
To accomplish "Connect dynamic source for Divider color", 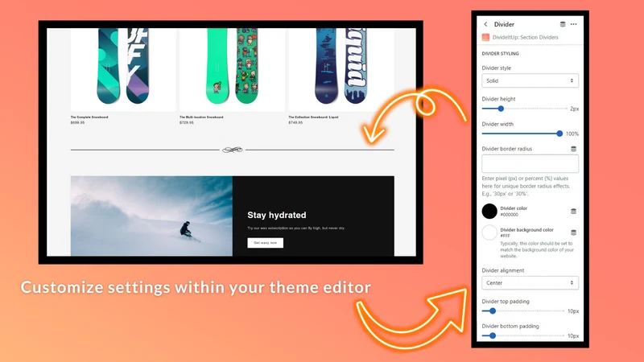I will 574,212.
